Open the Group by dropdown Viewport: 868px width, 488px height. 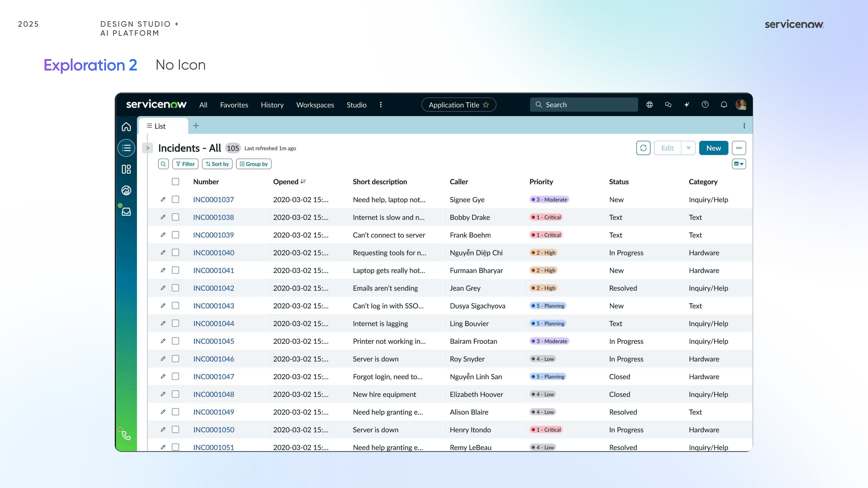click(x=254, y=164)
